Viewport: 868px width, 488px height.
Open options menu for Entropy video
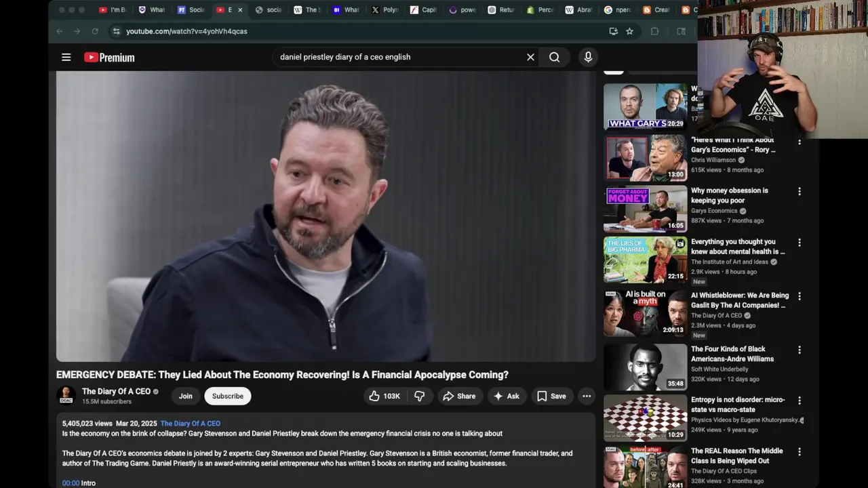coord(799,401)
